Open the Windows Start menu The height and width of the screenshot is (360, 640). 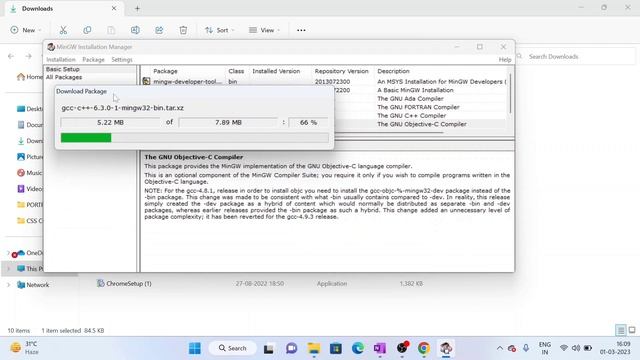(x=195, y=348)
